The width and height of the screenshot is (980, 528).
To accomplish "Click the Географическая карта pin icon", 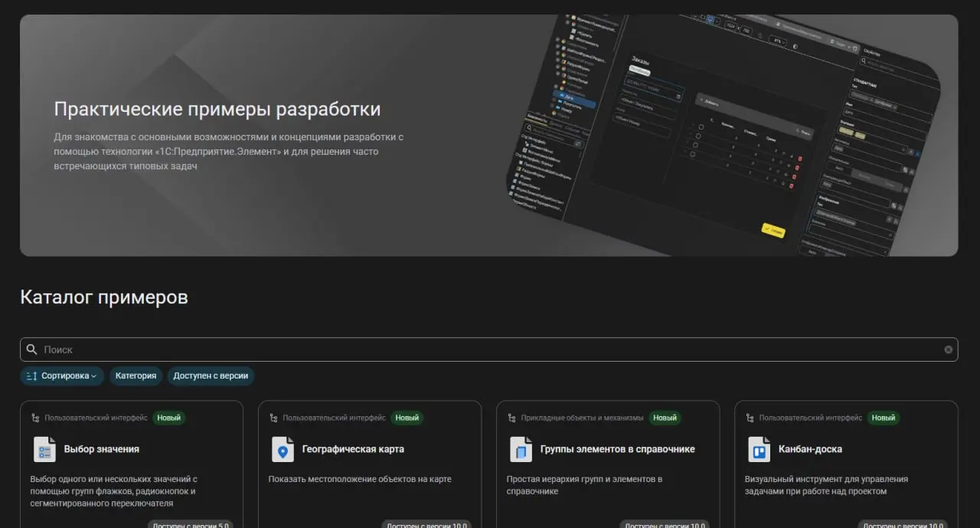I will 283,449.
